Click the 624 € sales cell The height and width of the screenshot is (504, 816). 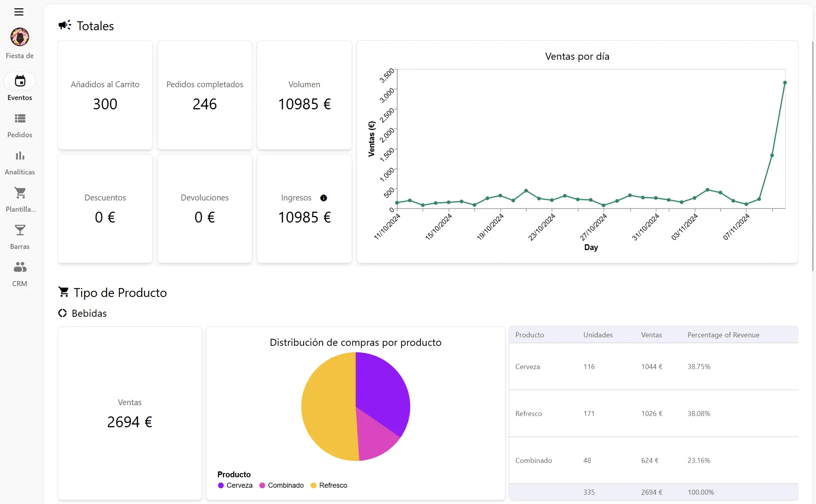point(650,461)
